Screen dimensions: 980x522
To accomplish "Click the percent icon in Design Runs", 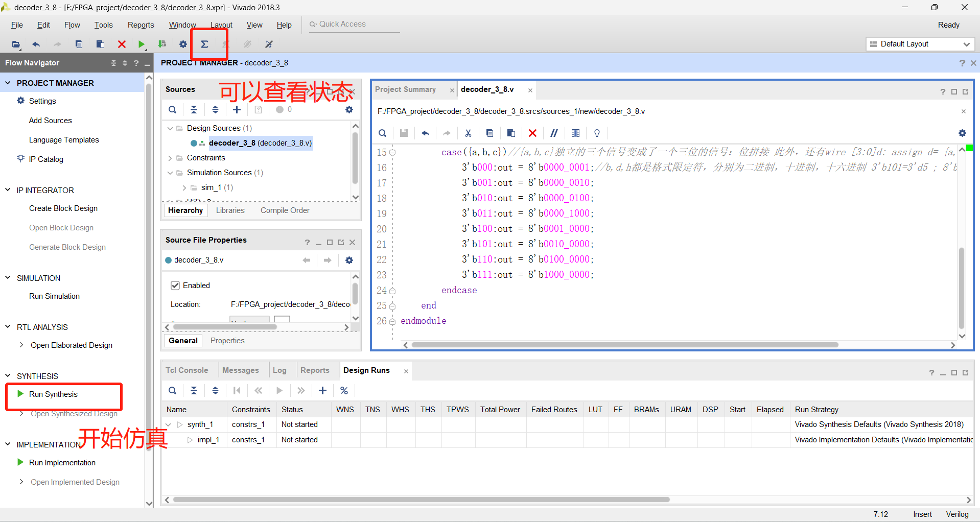I will pos(344,391).
